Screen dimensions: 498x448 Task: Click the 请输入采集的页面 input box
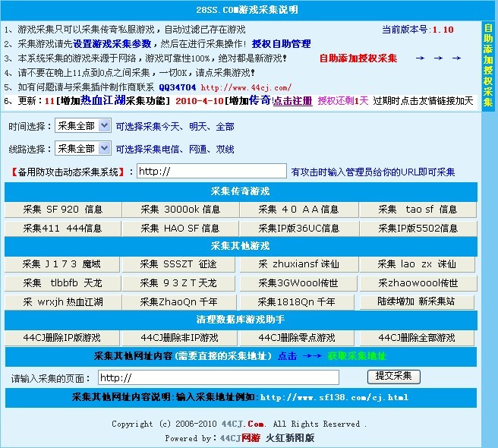[219, 377]
